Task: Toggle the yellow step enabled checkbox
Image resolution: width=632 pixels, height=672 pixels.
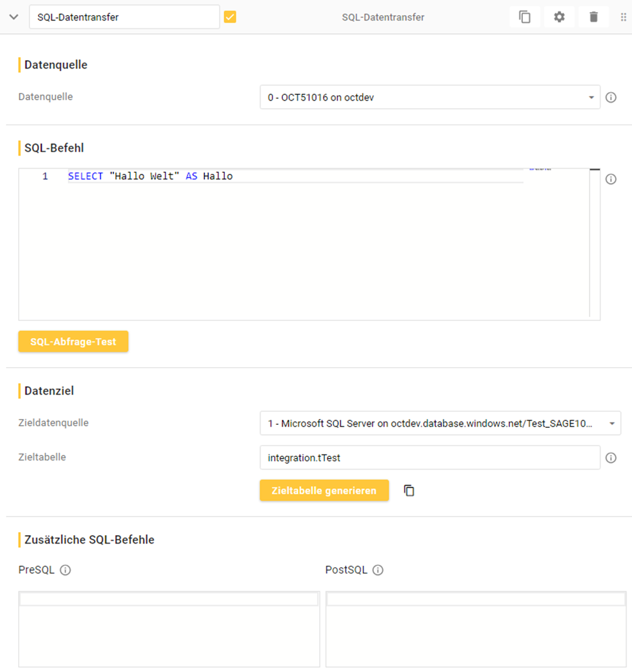Action: point(230,17)
